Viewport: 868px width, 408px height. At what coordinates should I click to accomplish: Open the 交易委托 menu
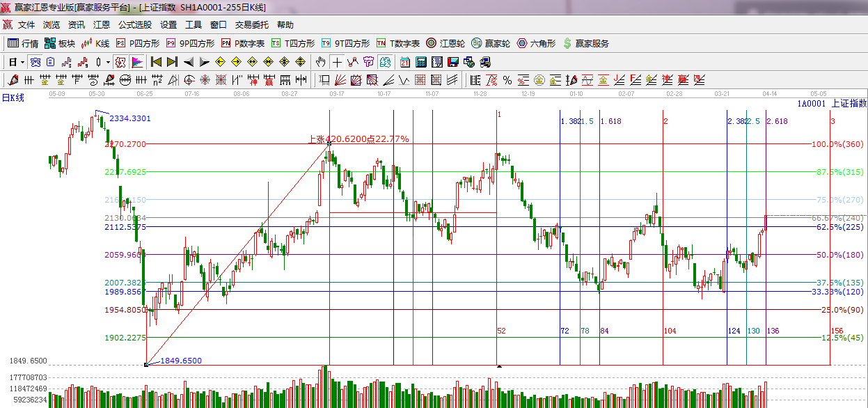(251, 24)
